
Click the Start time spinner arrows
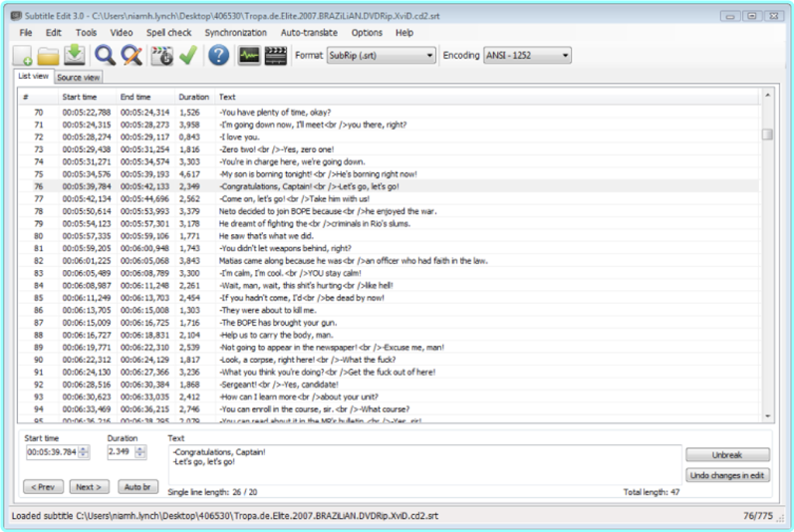point(84,452)
